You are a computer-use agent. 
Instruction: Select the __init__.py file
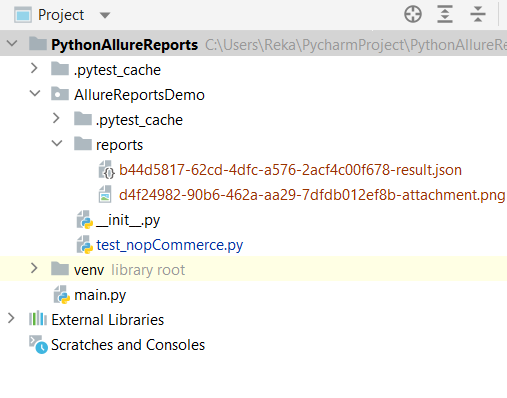(x=128, y=220)
